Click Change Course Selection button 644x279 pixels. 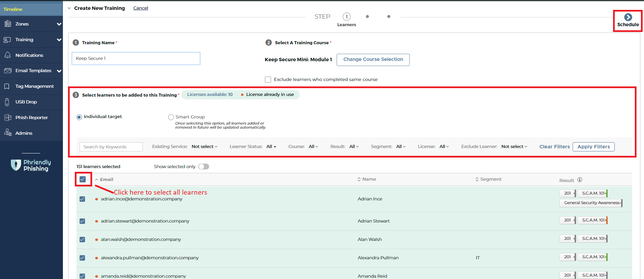373,60
